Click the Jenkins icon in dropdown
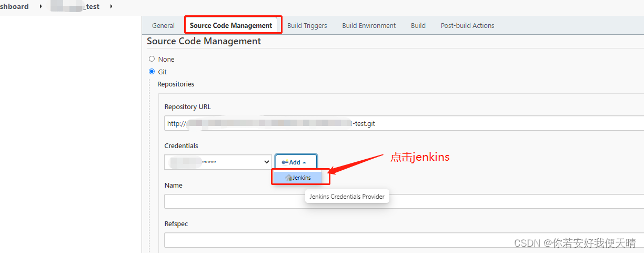The width and height of the screenshot is (644, 253). tap(288, 178)
